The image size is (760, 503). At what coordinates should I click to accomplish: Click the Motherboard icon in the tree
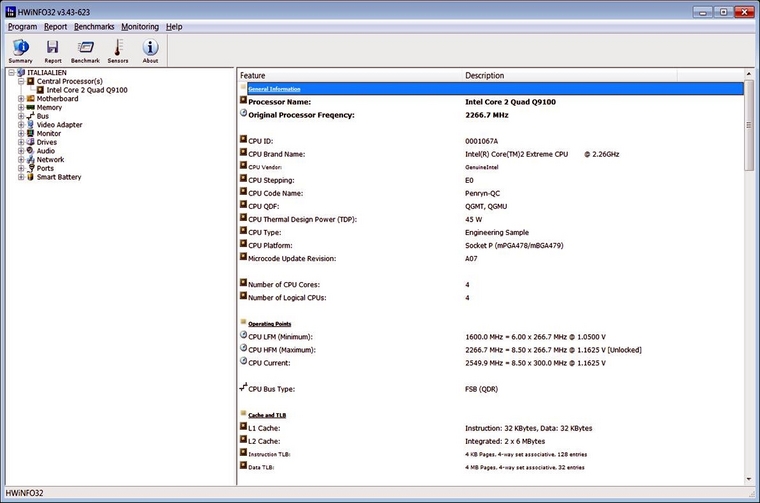pyautogui.click(x=31, y=99)
